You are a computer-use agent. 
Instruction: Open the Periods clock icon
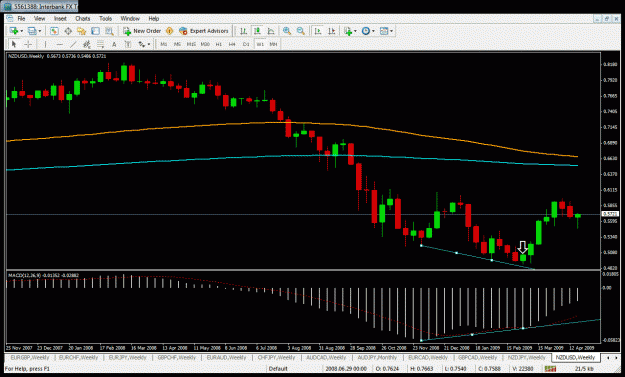[366, 31]
